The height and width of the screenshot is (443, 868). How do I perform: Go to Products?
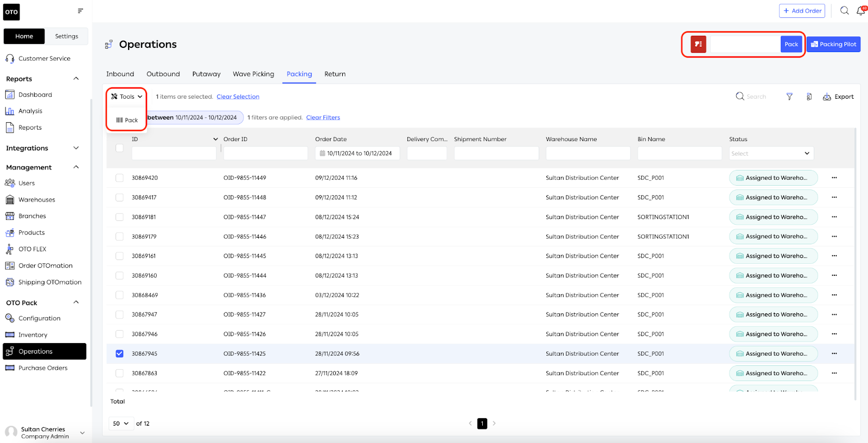click(25, 233)
